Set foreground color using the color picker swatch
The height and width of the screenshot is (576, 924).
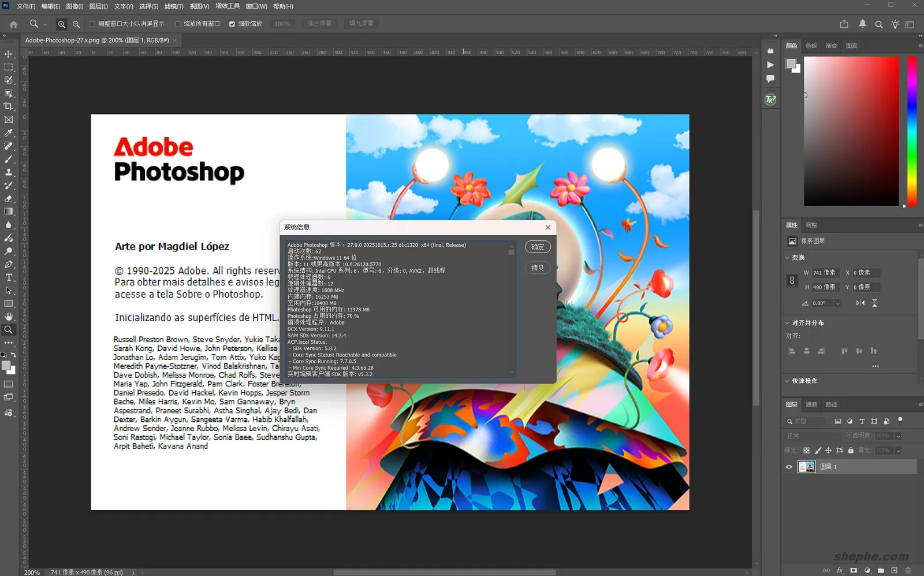[7, 366]
